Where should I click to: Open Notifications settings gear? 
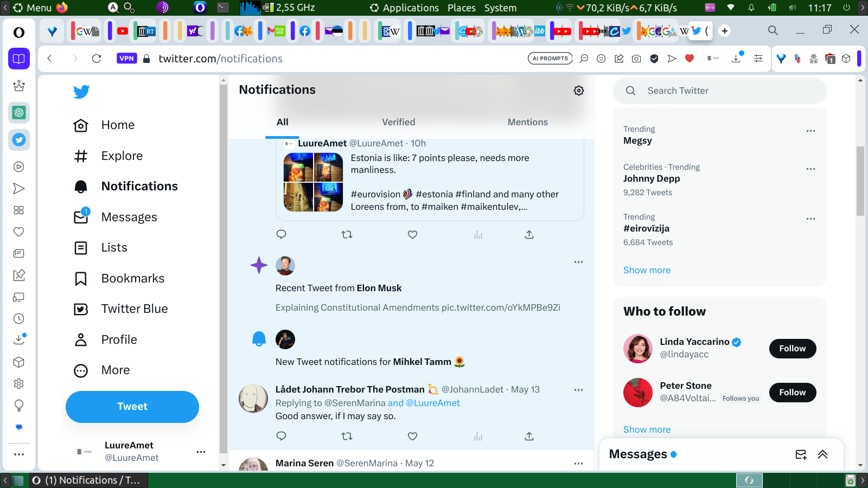[579, 91]
